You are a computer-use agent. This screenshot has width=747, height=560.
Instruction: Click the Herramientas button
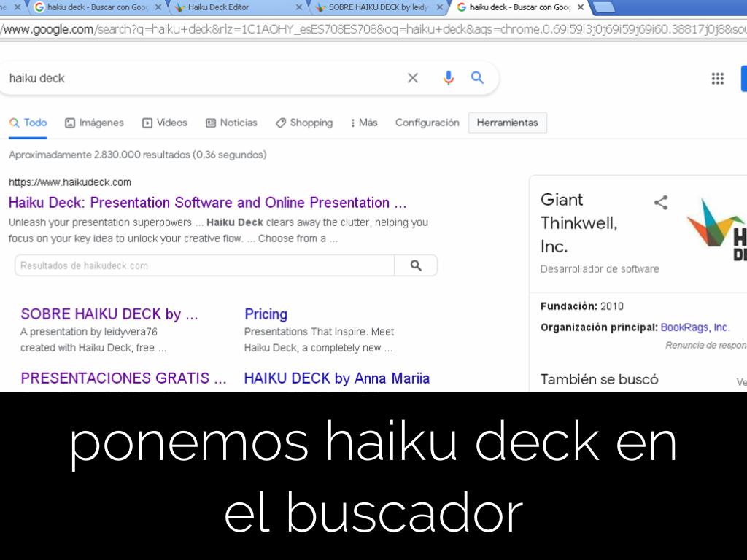pyautogui.click(x=507, y=122)
